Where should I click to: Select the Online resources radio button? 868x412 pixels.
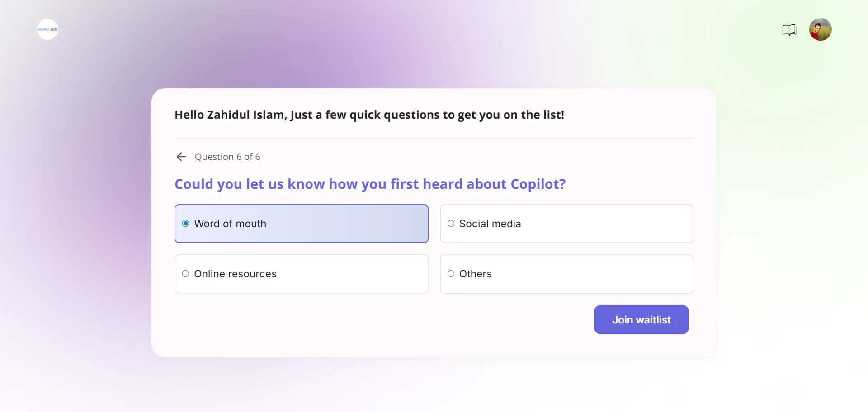pyautogui.click(x=185, y=274)
